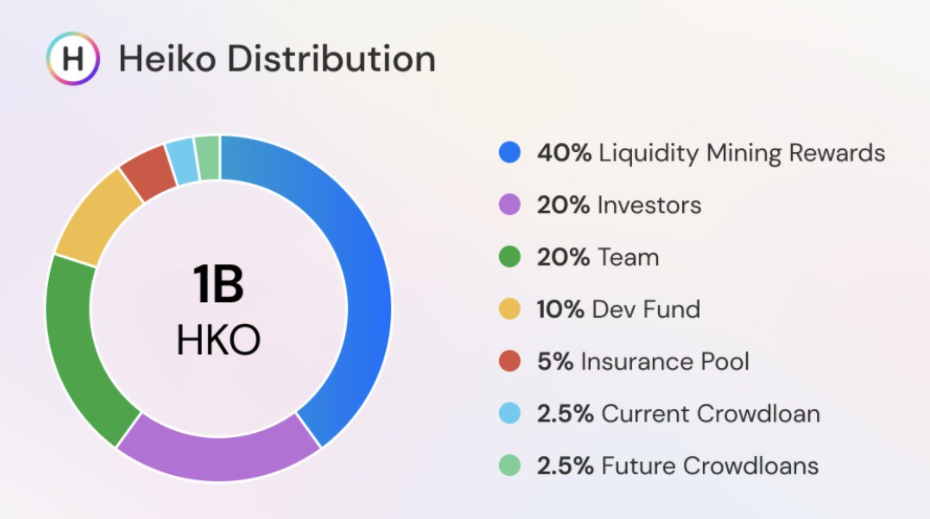Select the mint Future Crowdloans donut segment
930x519 pixels.
pyautogui.click(x=208, y=158)
